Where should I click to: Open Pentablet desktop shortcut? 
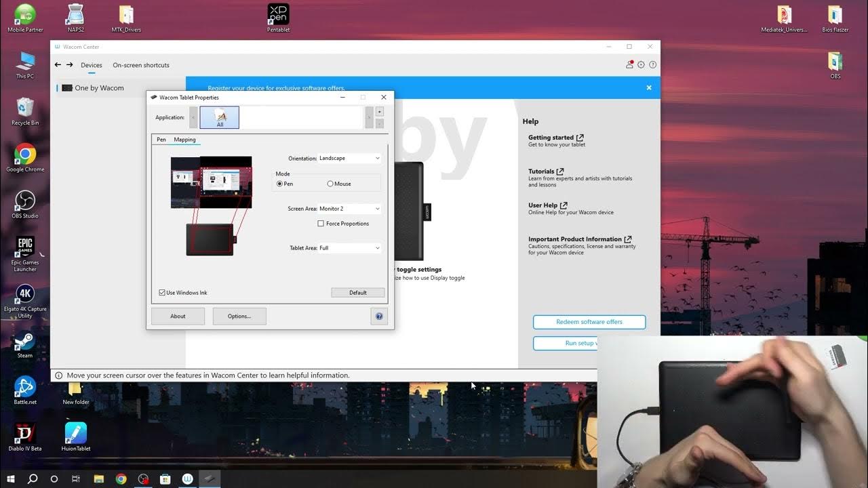[x=278, y=18]
